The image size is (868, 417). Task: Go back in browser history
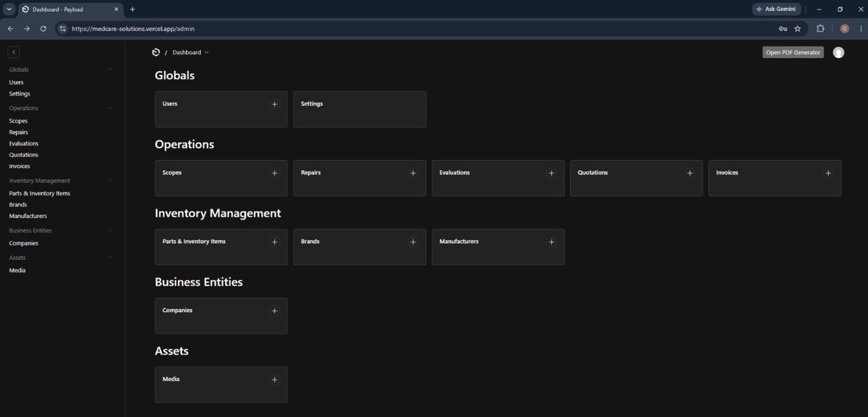10,29
